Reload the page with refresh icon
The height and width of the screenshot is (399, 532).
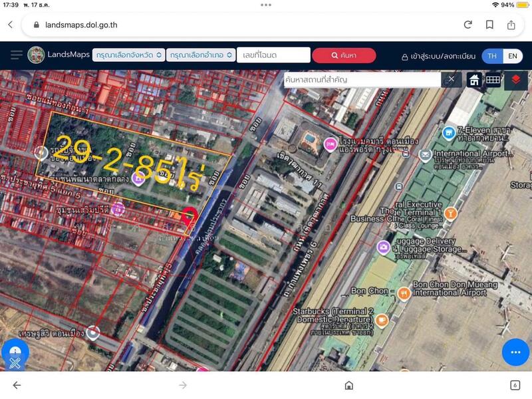[468, 25]
